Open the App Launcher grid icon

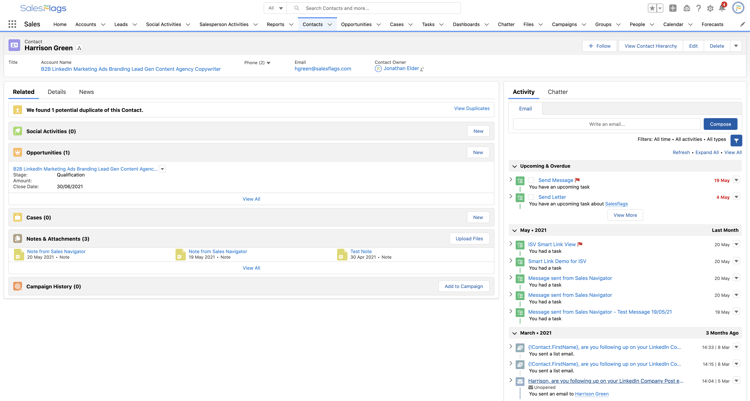coord(12,24)
